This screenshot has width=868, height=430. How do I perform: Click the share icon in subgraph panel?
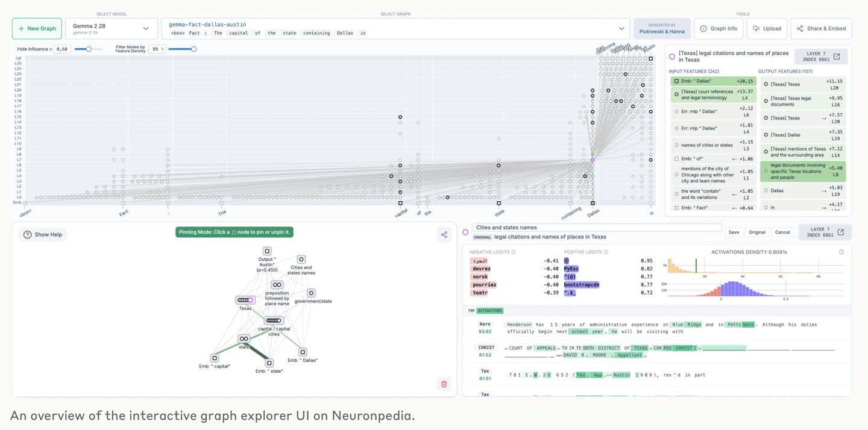tap(444, 235)
